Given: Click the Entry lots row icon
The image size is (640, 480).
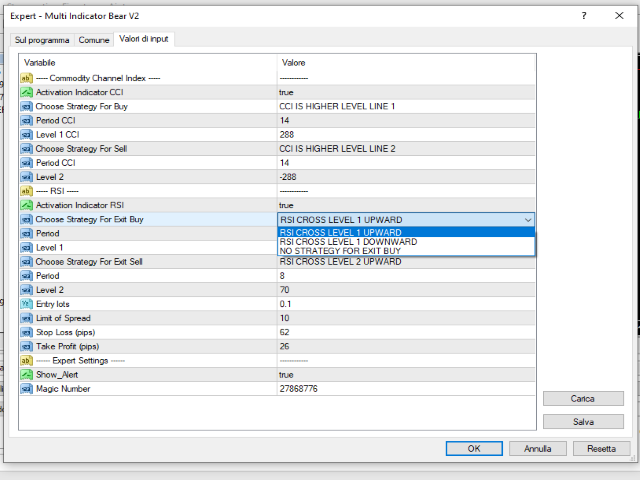Looking at the screenshot, I should (x=27, y=304).
